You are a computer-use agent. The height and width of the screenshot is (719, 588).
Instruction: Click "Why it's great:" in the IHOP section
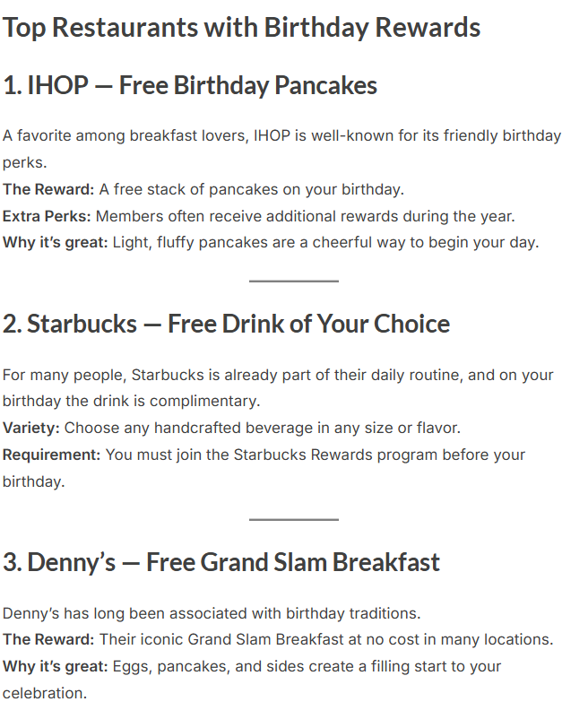[55, 242]
